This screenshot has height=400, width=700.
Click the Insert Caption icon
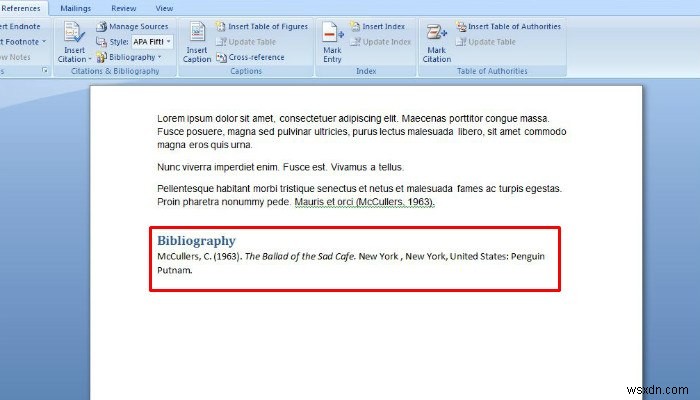click(197, 33)
